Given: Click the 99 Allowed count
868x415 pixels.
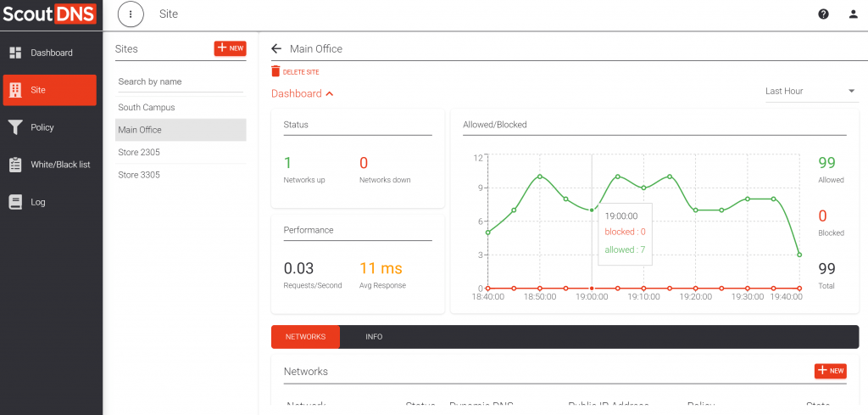Looking at the screenshot, I should tap(827, 163).
